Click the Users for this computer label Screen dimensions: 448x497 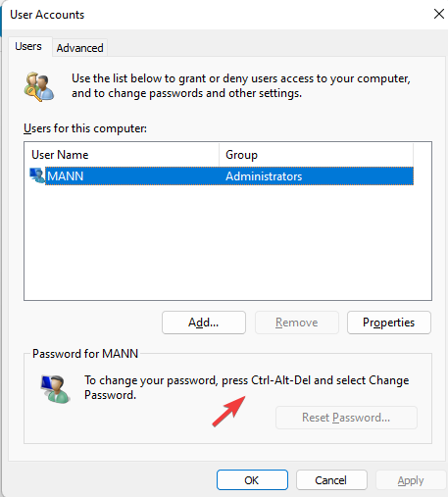click(85, 128)
